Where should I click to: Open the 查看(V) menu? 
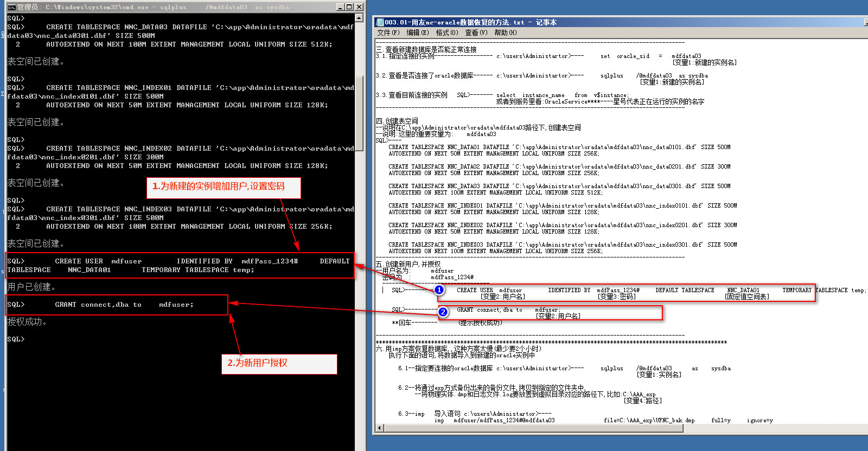tap(476, 33)
